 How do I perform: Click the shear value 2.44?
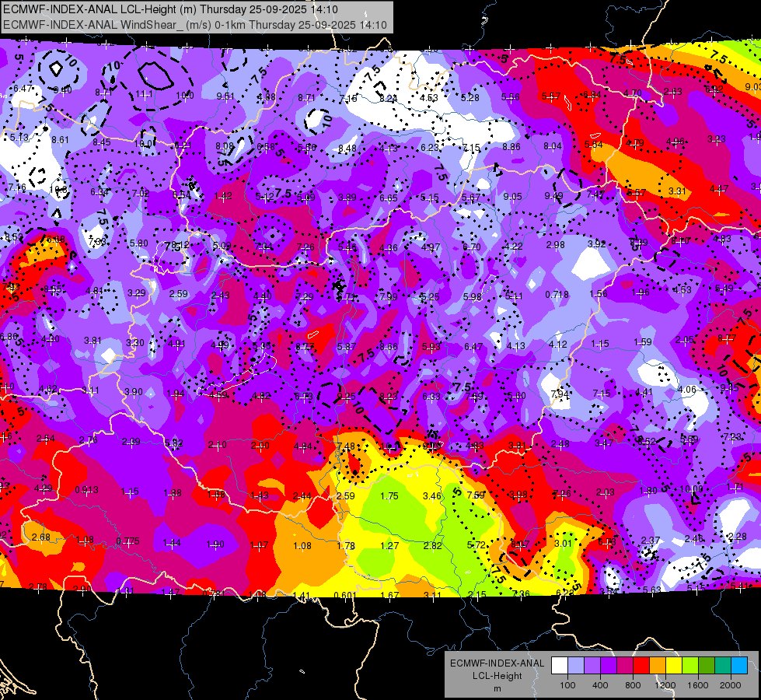[x=302, y=496]
